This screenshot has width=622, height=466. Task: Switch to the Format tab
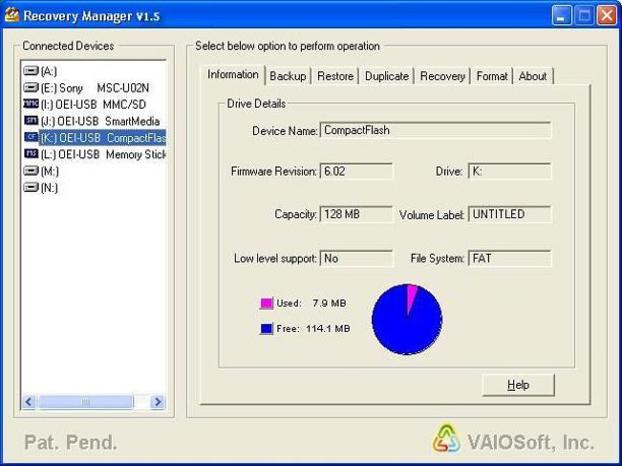(x=492, y=76)
